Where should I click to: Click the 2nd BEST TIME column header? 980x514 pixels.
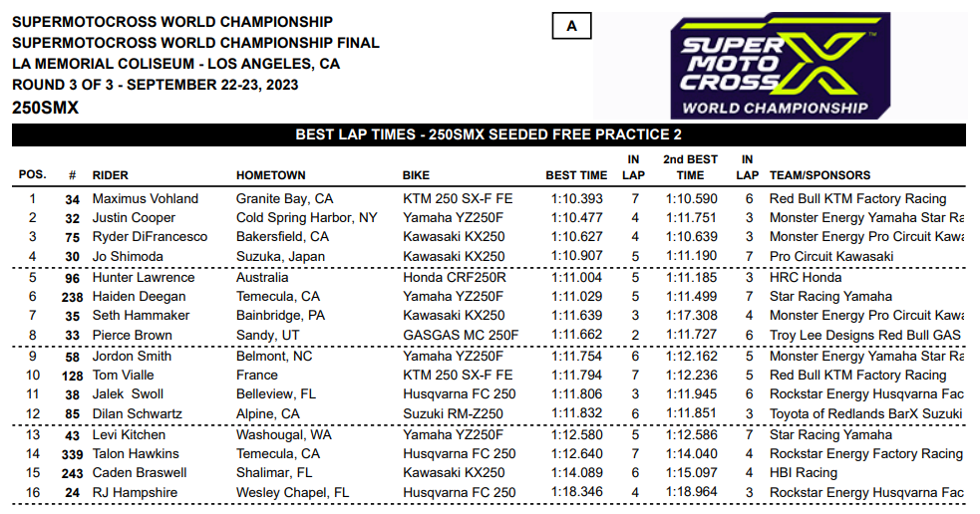coord(690,167)
